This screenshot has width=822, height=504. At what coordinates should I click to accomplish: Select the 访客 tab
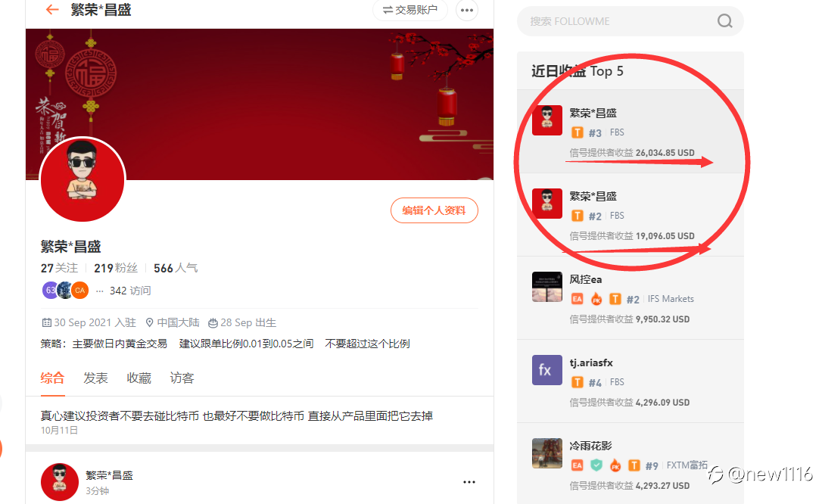(182, 378)
